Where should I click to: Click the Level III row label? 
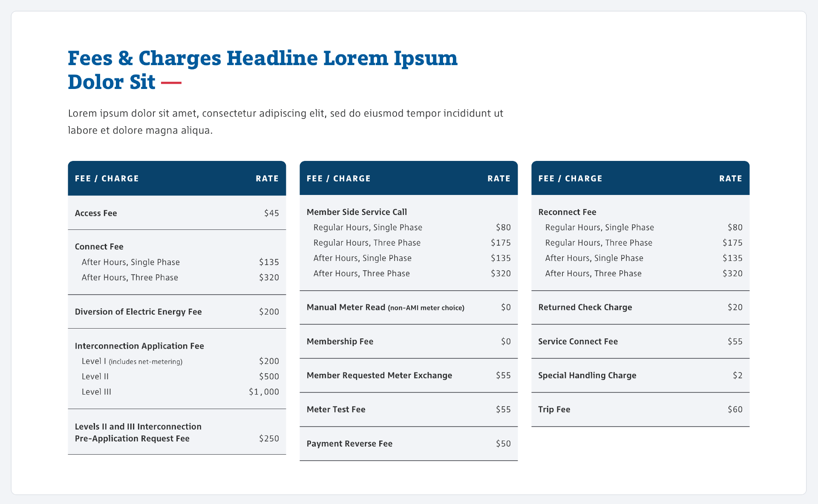(96, 392)
